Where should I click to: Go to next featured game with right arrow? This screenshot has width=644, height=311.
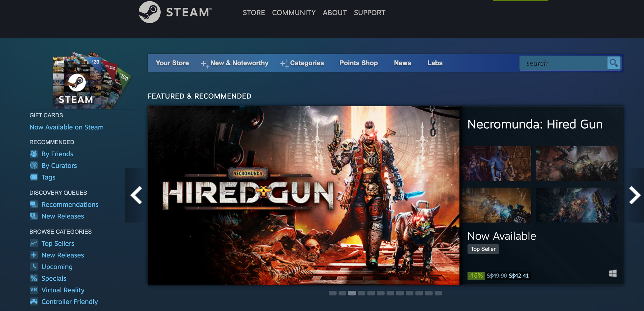point(635,195)
